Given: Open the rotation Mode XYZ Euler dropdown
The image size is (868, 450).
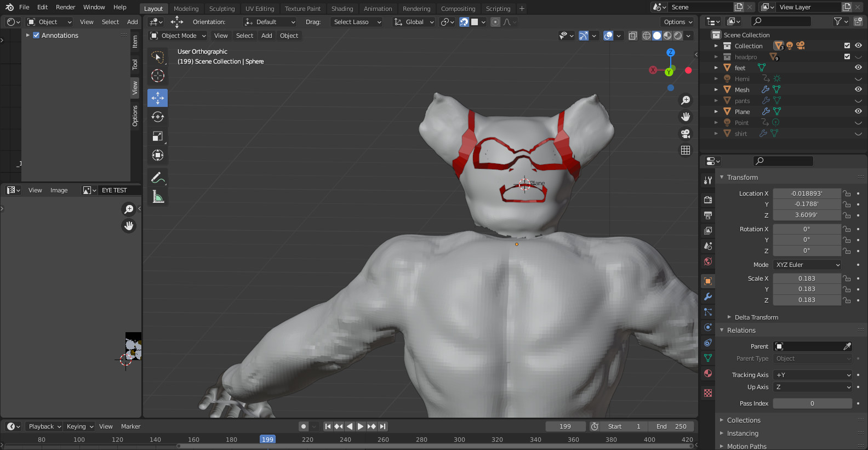Looking at the screenshot, I should [807, 265].
